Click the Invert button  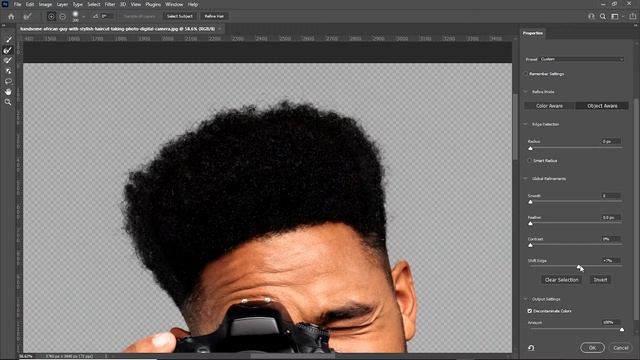pyautogui.click(x=600, y=280)
